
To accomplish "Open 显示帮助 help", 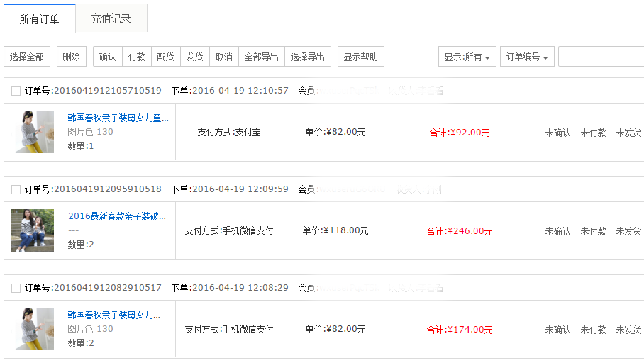I will [x=360, y=57].
